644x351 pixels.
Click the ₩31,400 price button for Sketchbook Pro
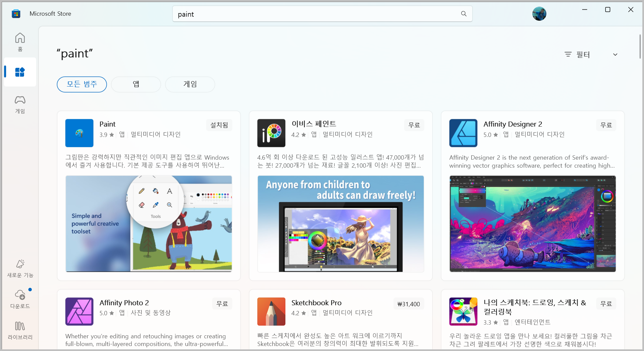(x=409, y=304)
